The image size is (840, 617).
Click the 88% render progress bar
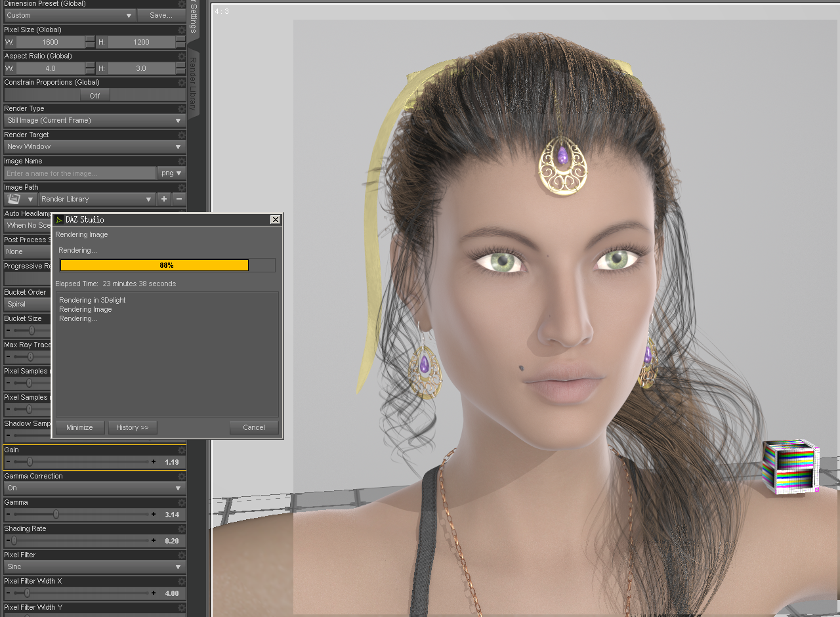pos(167,265)
